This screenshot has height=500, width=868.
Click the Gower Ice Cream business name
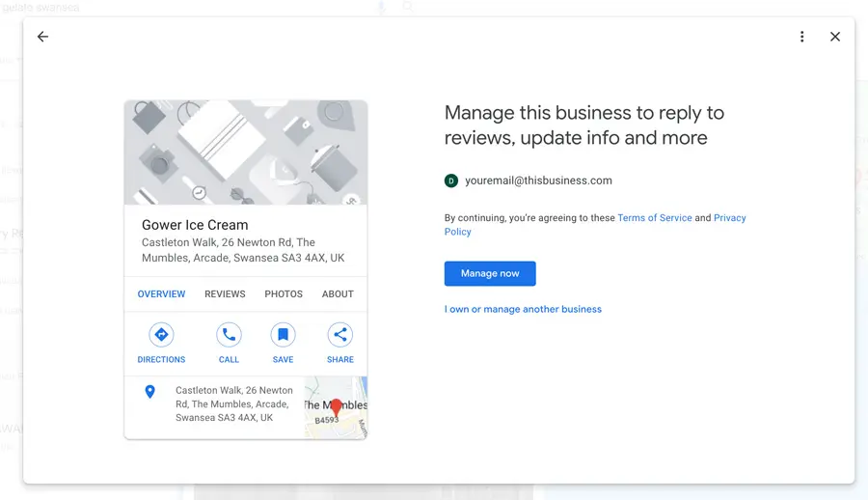pos(195,225)
